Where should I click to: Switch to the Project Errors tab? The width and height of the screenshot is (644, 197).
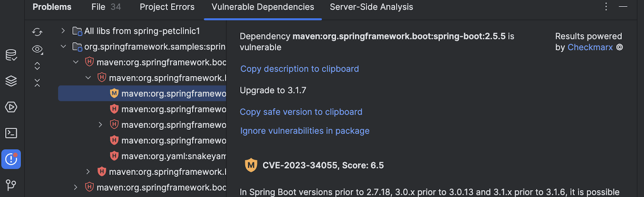click(x=167, y=7)
